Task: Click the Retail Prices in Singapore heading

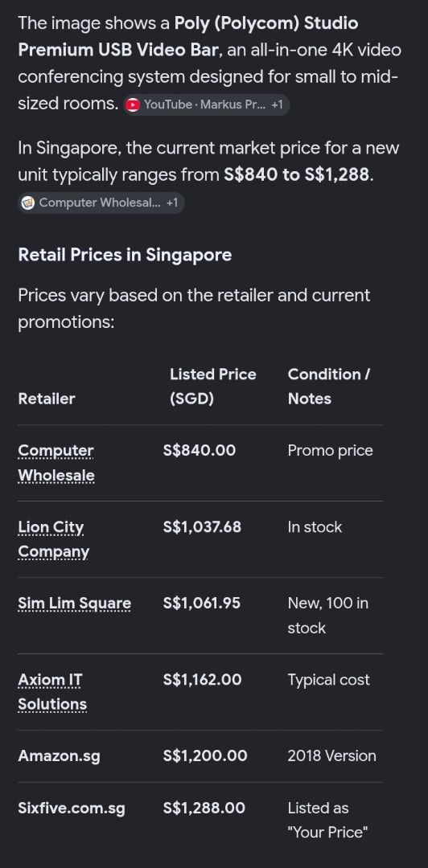Action: point(125,255)
